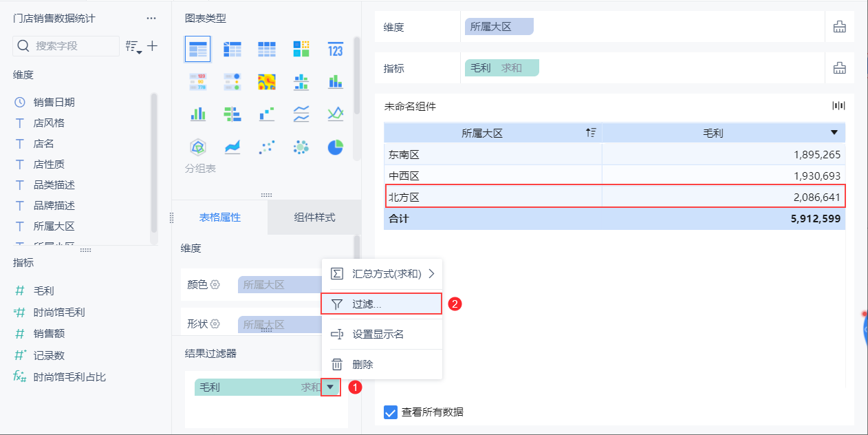This screenshot has height=435, width=868.
Task: Switch to the 组件样式 tab
Action: point(314,217)
